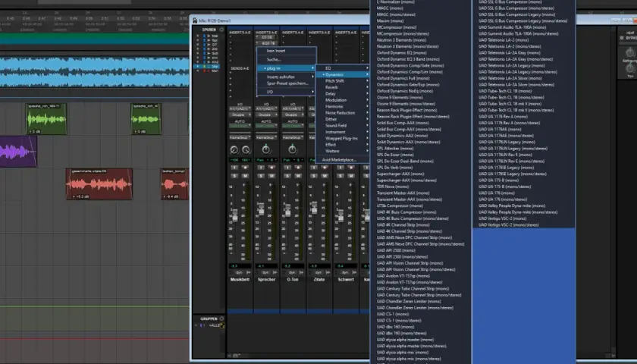Viewport: 637px width, 364px height.
Task: Click the Musikbett volume level readout
Action: (x=240, y=266)
